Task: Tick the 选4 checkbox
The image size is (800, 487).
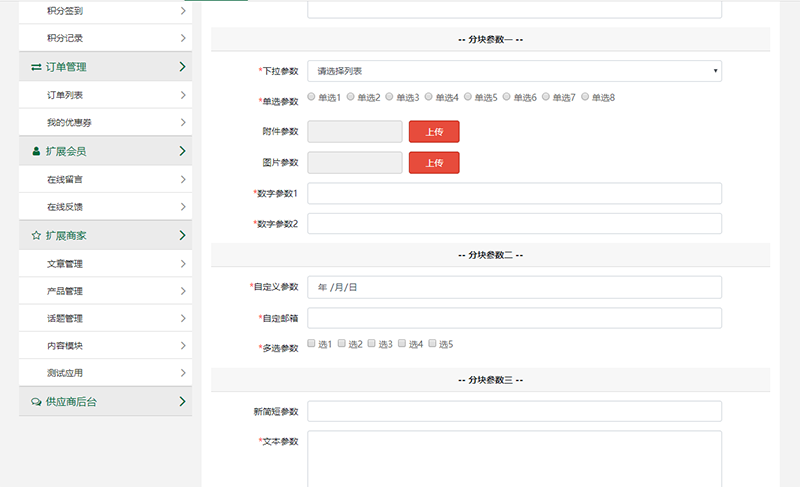Action: [403, 343]
